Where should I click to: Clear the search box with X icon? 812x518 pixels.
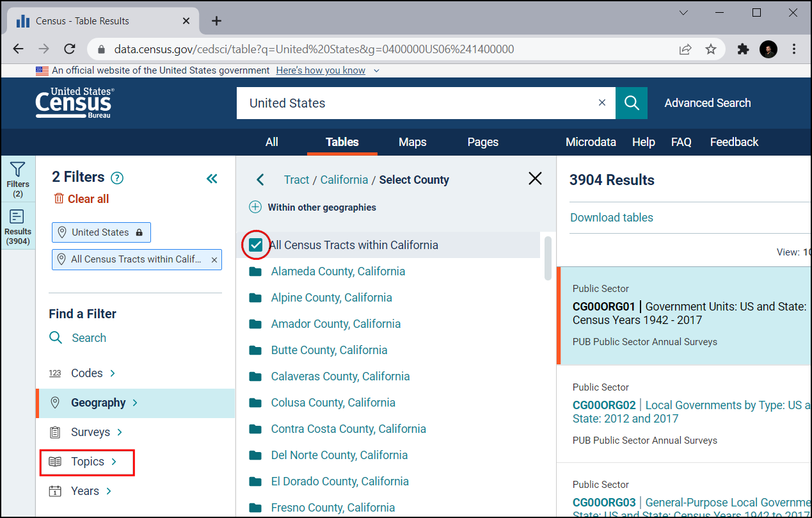(601, 103)
